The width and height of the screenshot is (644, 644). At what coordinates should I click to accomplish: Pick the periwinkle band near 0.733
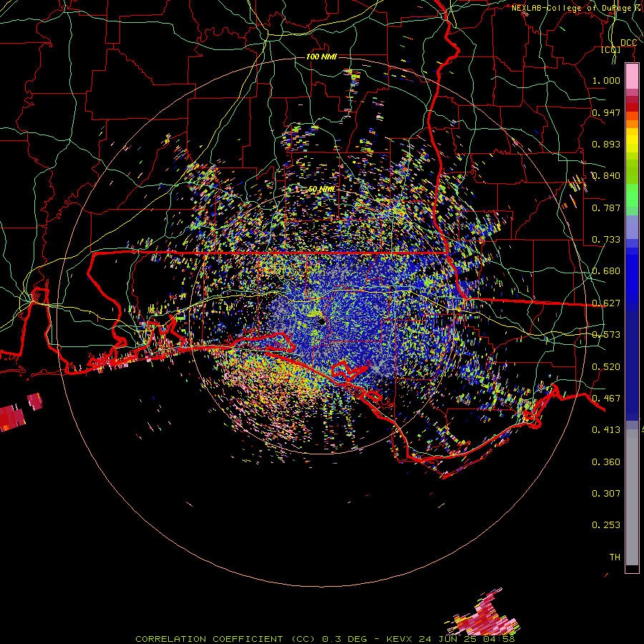[632, 227]
